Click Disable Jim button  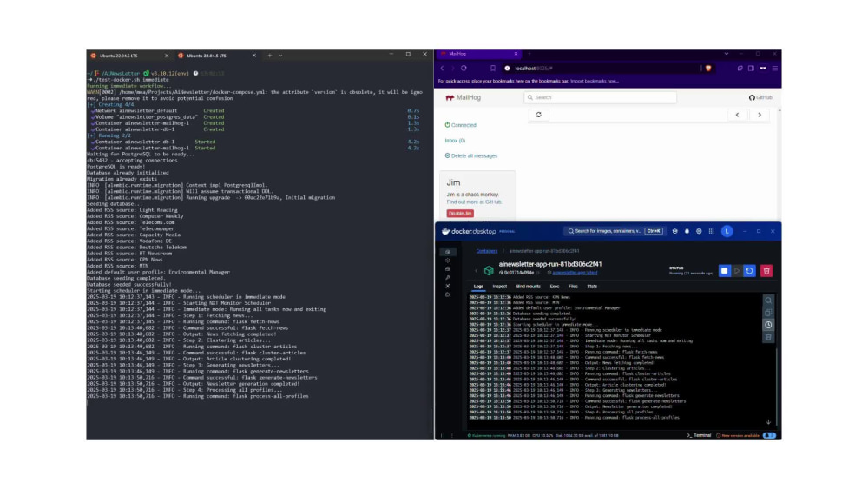[x=460, y=213]
